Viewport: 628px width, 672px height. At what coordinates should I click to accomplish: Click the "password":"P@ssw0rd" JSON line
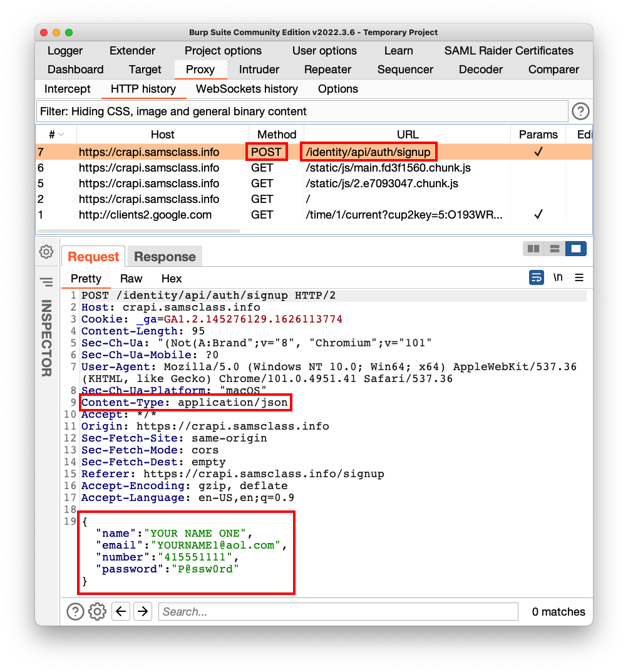pyautogui.click(x=167, y=569)
